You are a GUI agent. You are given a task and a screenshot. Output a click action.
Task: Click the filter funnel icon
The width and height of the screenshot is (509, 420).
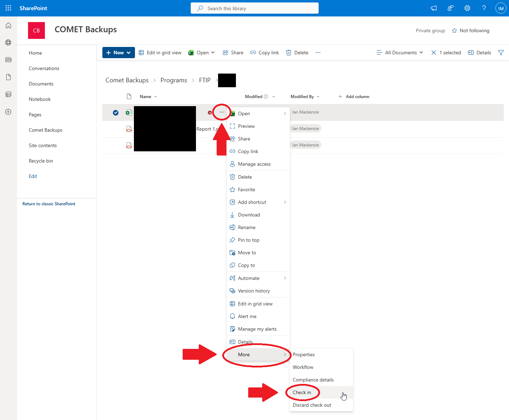[501, 53]
